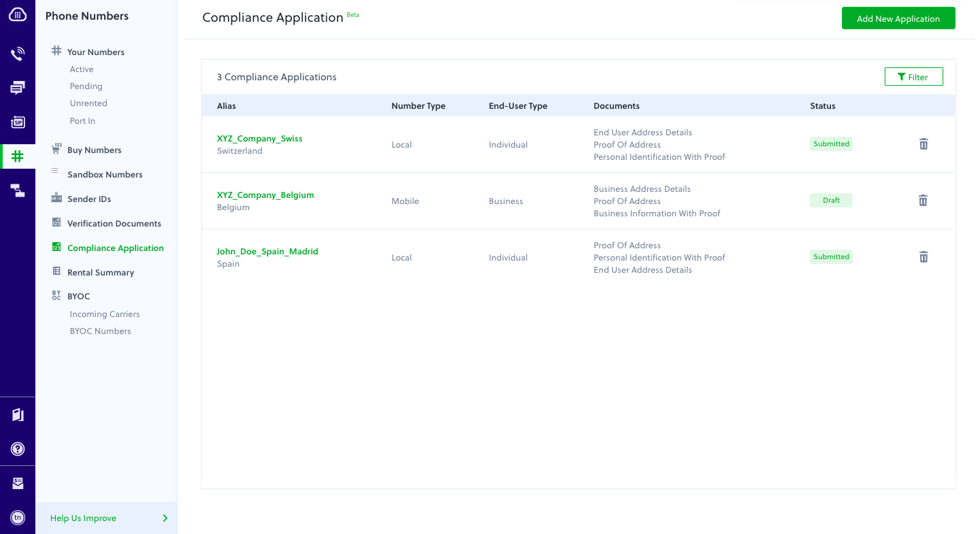This screenshot has width=980, height=534.
Task: Click the Add New Application button
Action: tap(898, 18)
